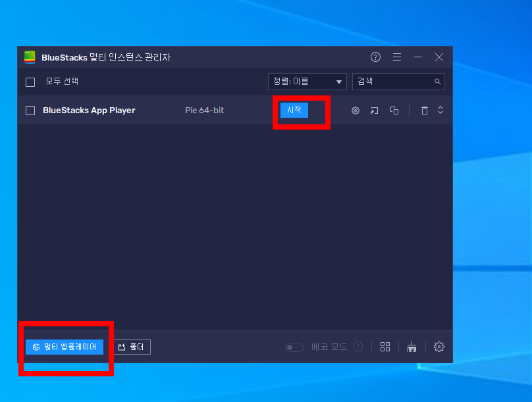Toggle the 에코 모드 switch
Screen dimensions: 532x402
(x=294, y=347)
